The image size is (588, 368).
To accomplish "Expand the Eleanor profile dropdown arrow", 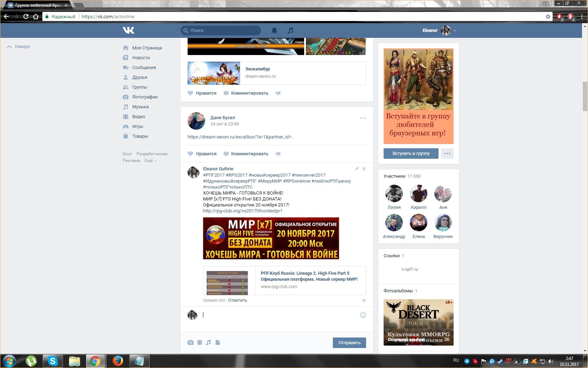I will (455, 31).
